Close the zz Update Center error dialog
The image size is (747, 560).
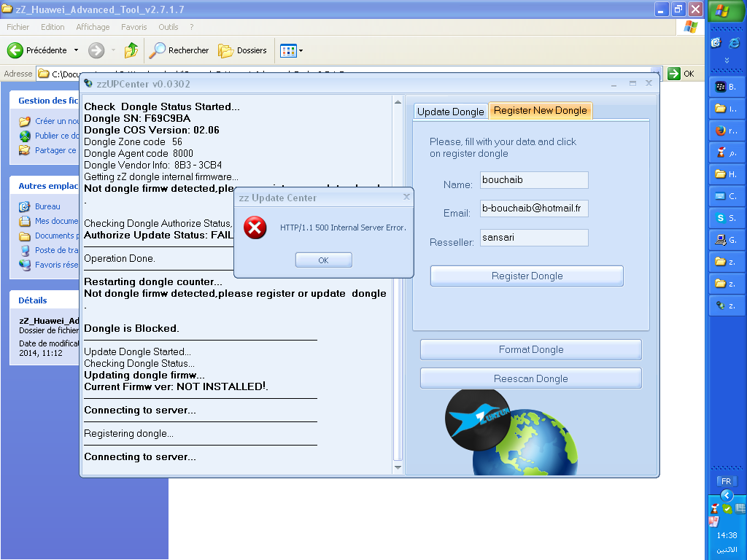click(x=406, y=197)
